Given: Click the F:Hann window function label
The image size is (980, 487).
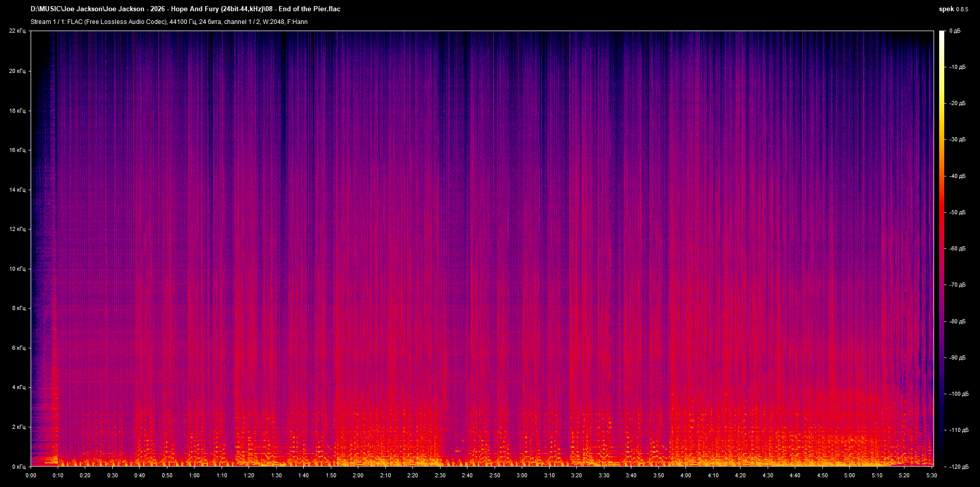Looking at the screenshot, I should (298, 22).
